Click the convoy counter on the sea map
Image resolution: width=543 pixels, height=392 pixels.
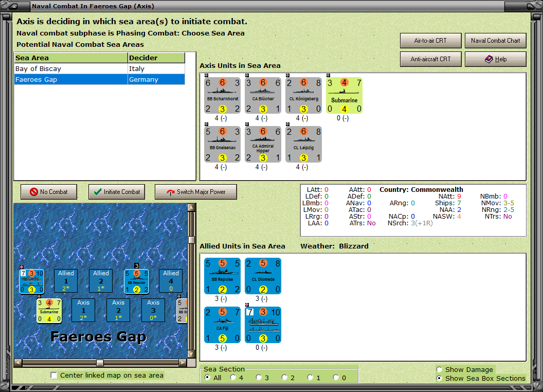[31, 281]
